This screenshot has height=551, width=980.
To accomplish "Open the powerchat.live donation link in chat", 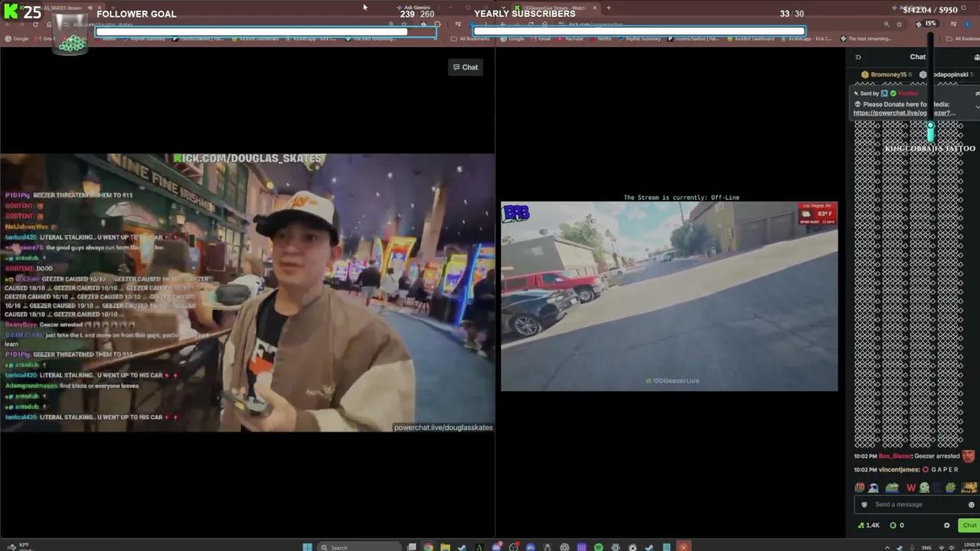I will pyautogui.click(x=904, y=113).
